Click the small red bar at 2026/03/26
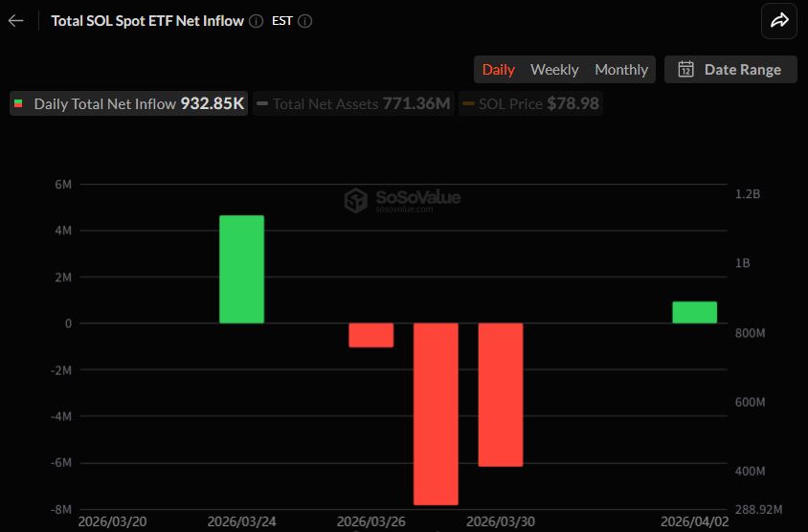 [370, 335]
